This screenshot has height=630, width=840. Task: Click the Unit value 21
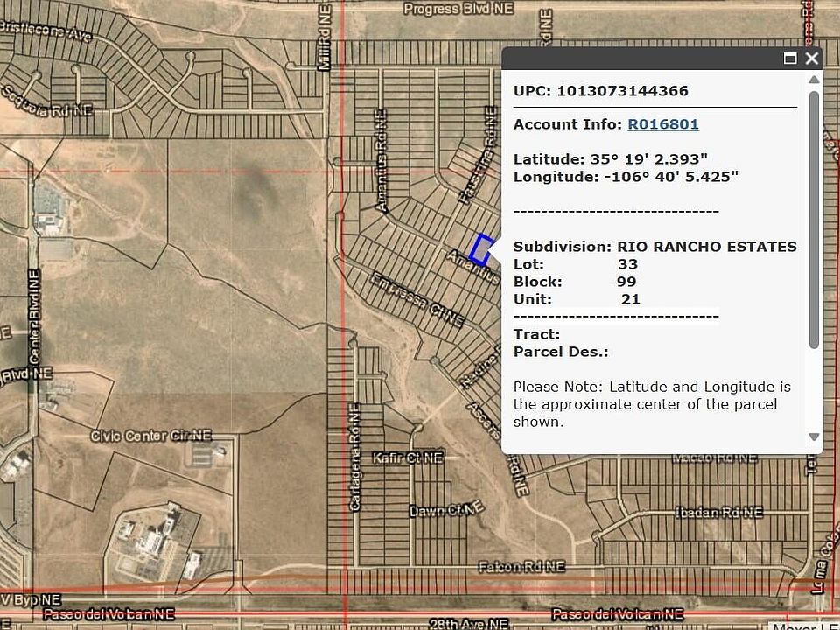tap(631, 299)
